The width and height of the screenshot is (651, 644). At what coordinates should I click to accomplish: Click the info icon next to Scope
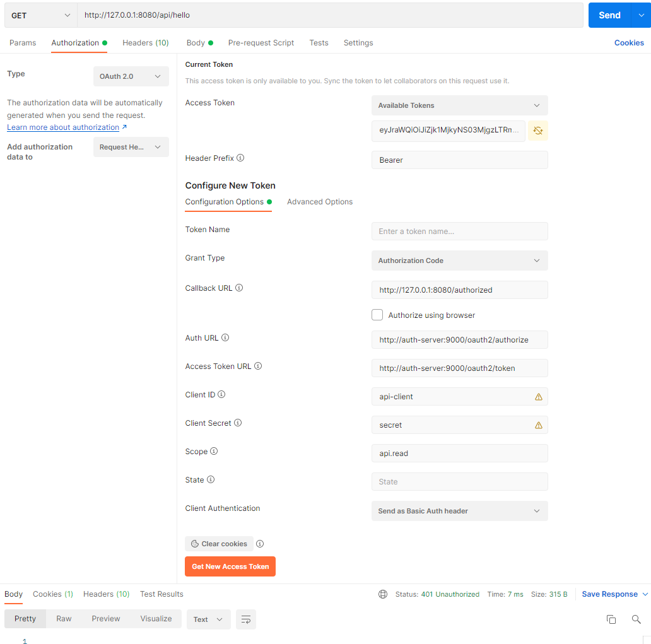(214, 451)
